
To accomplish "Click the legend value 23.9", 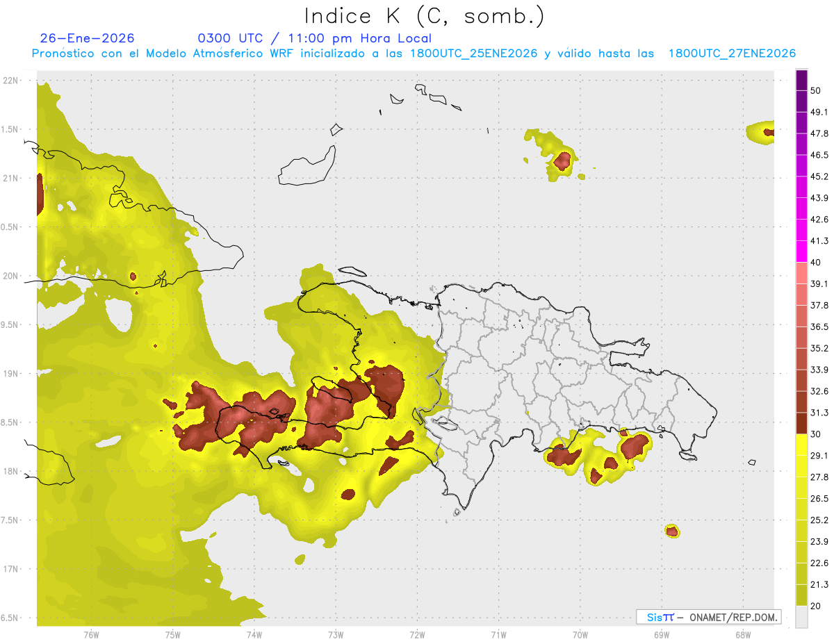I will click(819, 542).
